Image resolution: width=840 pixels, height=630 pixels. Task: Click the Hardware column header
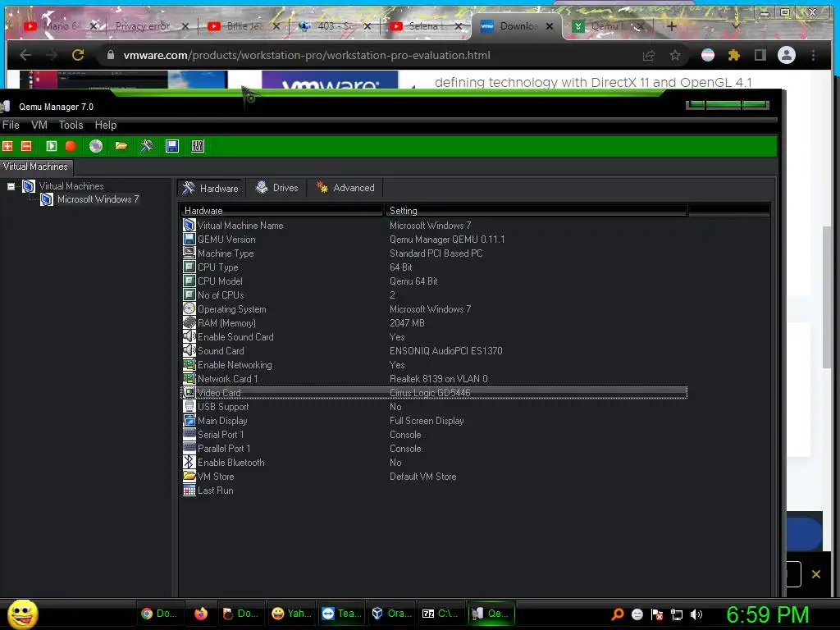pos(281,211)
